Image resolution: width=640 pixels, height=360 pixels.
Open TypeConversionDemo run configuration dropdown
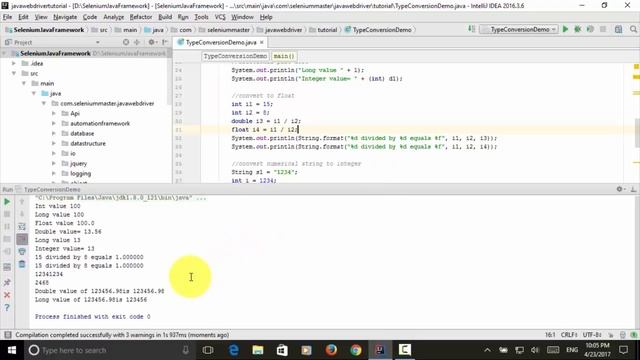519,29
